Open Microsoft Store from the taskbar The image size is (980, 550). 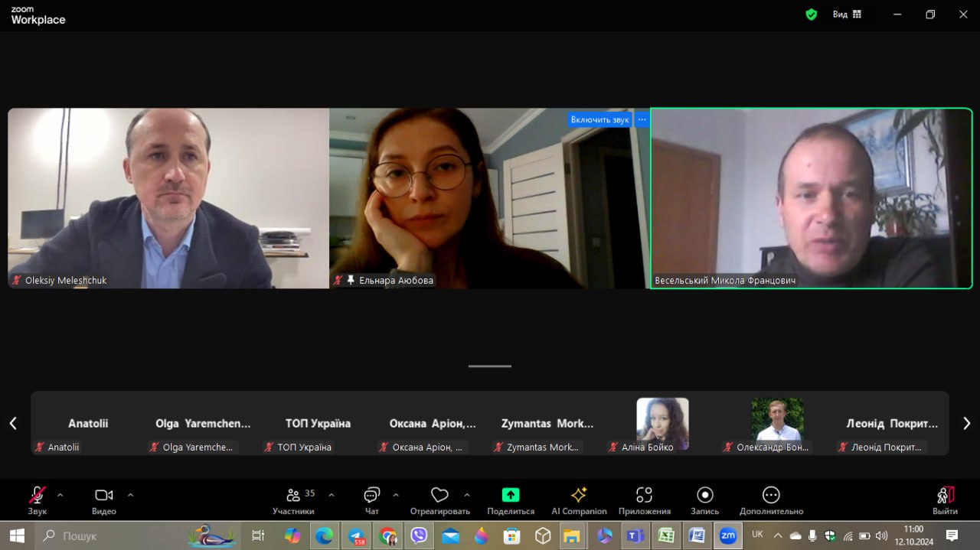pos(511,535)
